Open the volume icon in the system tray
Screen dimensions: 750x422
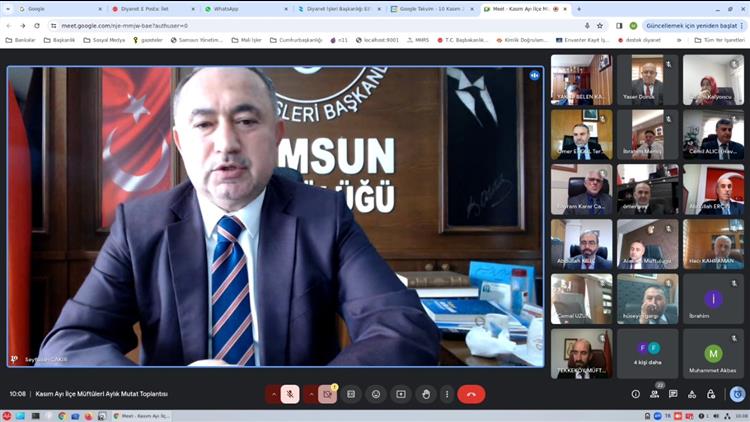(716, 416)
